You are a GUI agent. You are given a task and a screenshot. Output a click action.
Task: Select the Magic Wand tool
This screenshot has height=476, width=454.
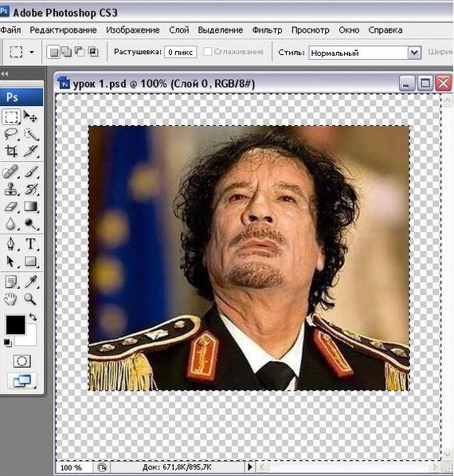(31, 134)
